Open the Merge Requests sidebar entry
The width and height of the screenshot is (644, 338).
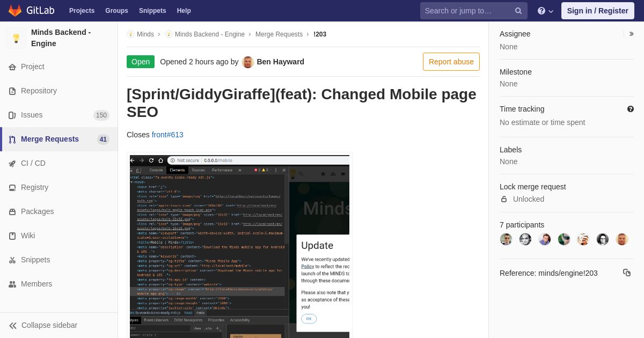[59, 139]
